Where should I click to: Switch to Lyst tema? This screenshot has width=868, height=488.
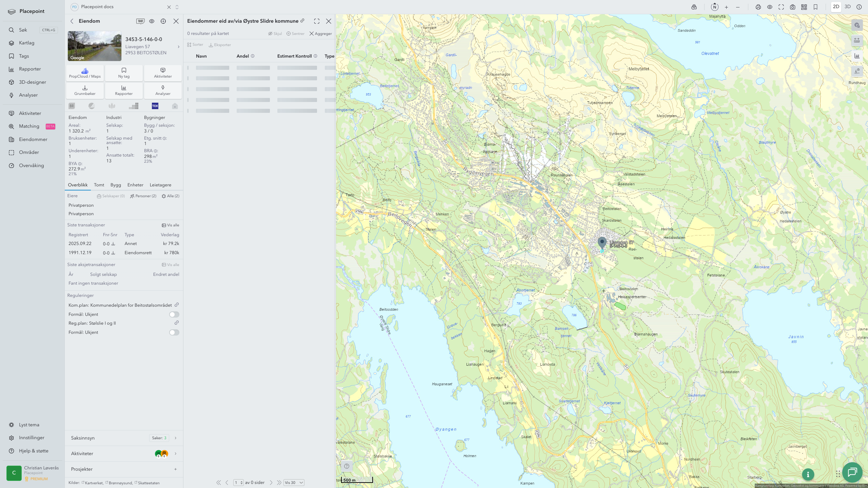pos(29,425)
